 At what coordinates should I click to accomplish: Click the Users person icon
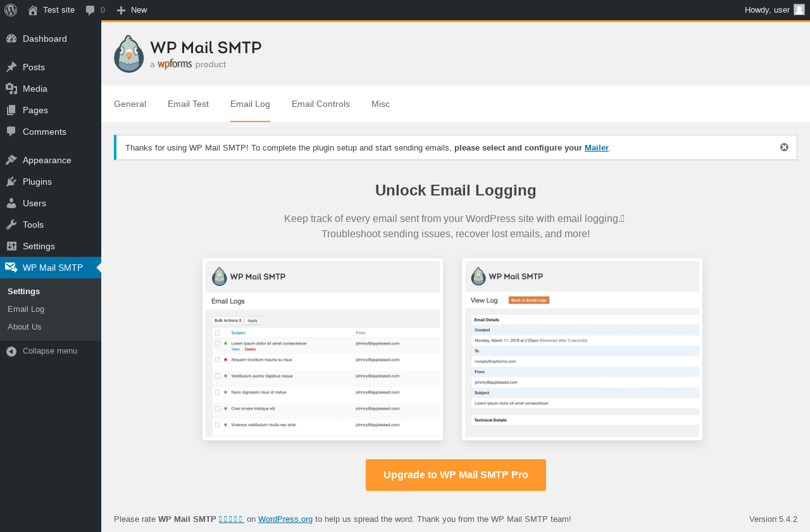tap(11, 203)
